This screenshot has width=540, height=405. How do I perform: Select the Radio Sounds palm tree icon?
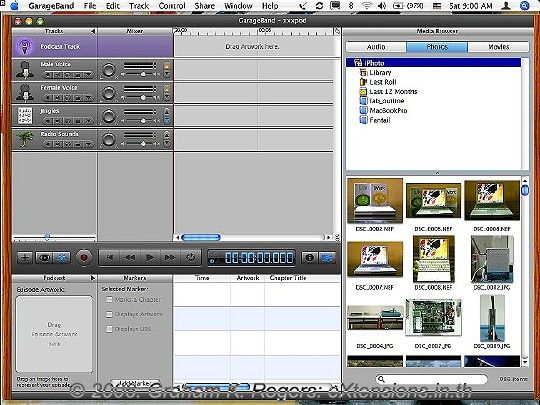(25, 139)
